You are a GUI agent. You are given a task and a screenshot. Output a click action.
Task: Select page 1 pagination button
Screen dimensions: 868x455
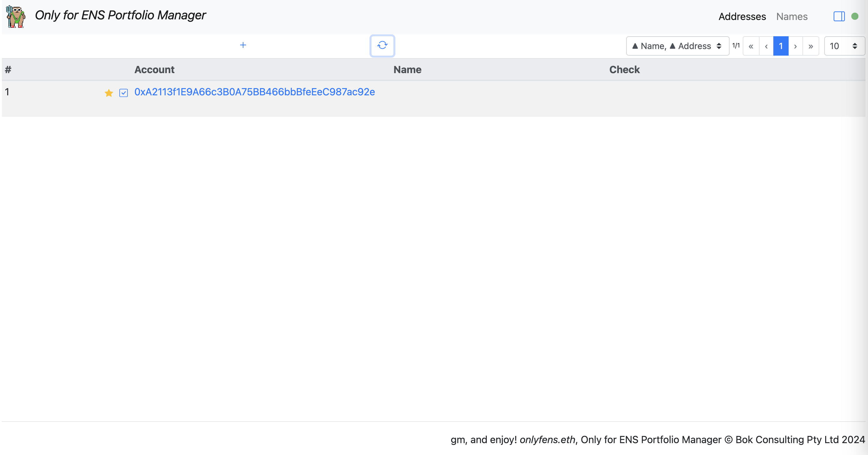(781, 46)
